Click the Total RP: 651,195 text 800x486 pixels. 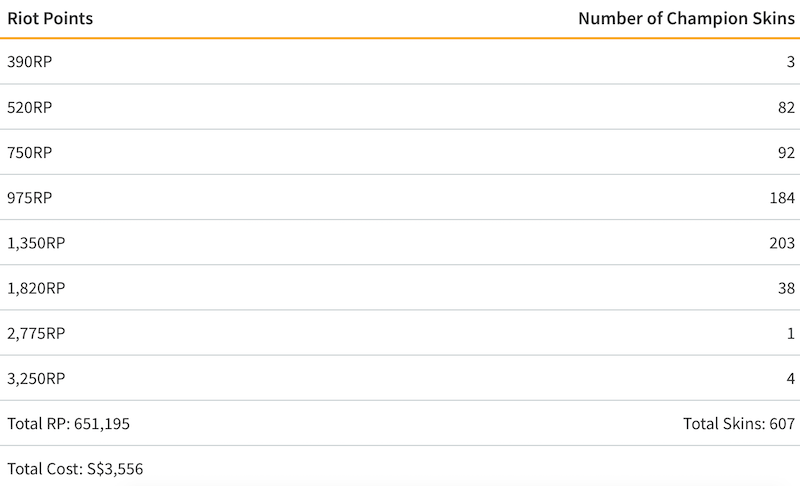tap(68, 423)
